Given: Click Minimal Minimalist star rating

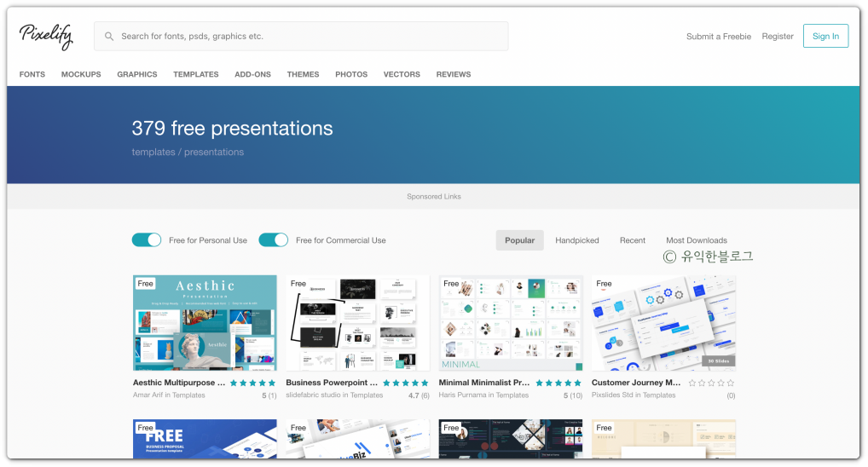Looking at the screenshot, I should coord(558,383).
